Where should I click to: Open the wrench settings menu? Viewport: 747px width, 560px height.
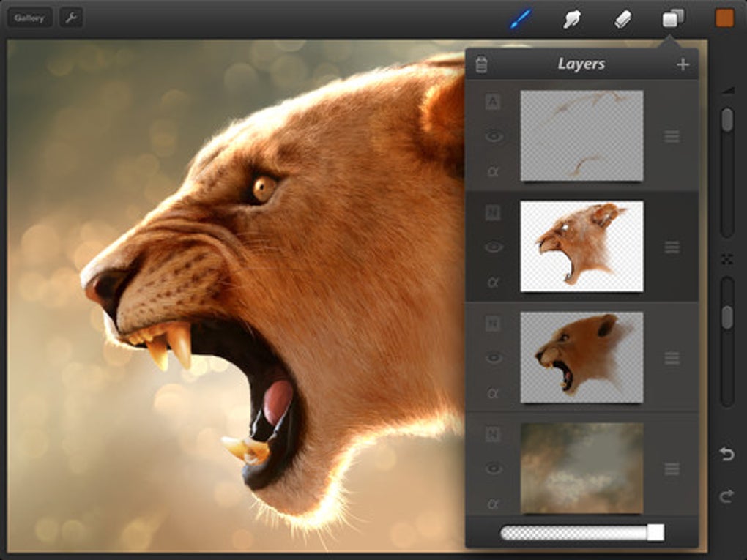click(71, 18)
